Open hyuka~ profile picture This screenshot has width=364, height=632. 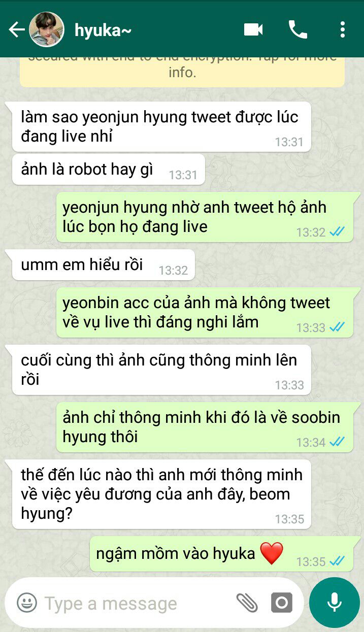(x=47, y=29)
